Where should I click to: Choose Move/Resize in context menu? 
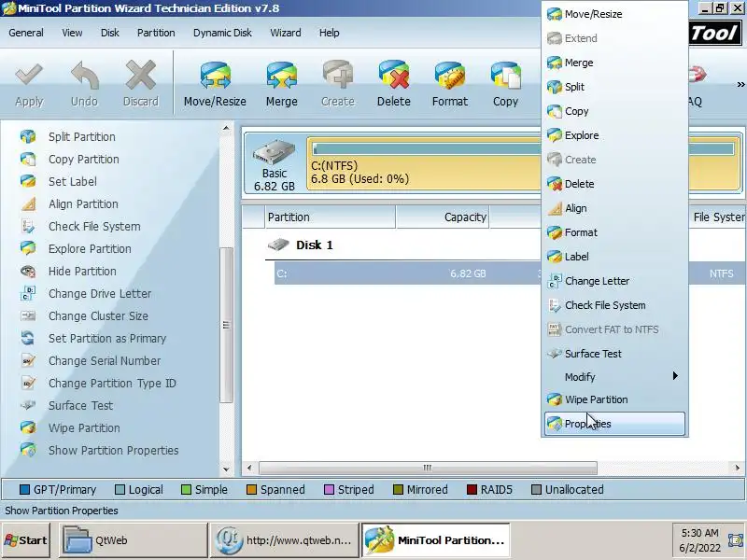coord(614,14)
